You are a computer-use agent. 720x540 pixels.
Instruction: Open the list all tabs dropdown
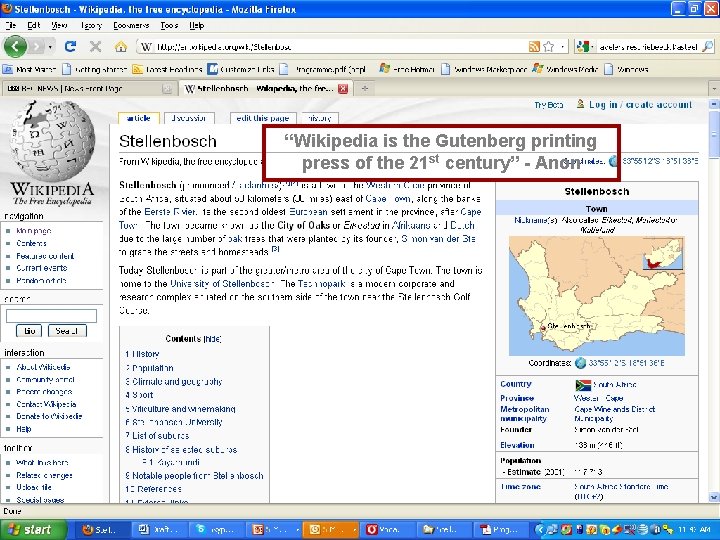[x=714, y=88]
